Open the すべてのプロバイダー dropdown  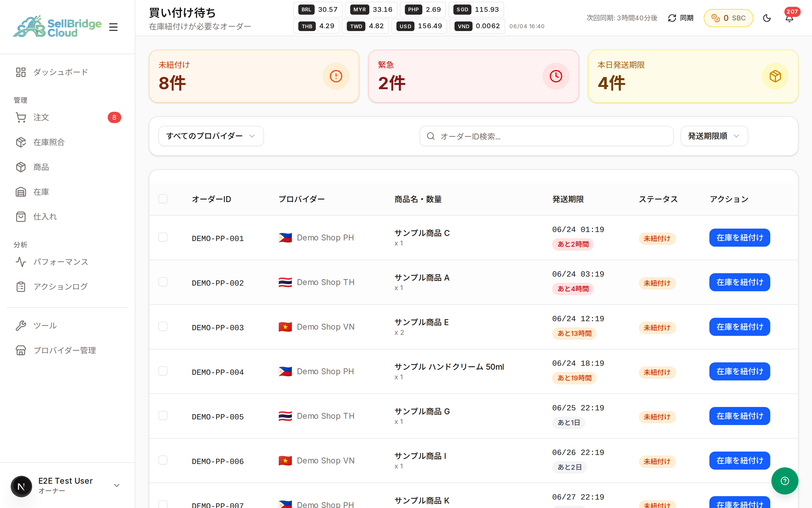(211, 136)
